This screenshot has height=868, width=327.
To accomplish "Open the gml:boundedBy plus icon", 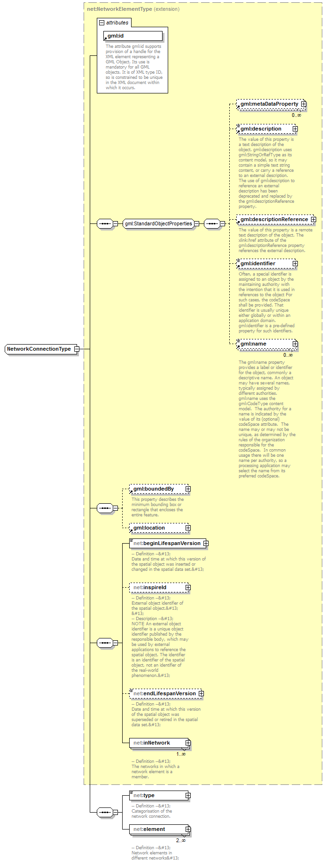I will 188,489.
